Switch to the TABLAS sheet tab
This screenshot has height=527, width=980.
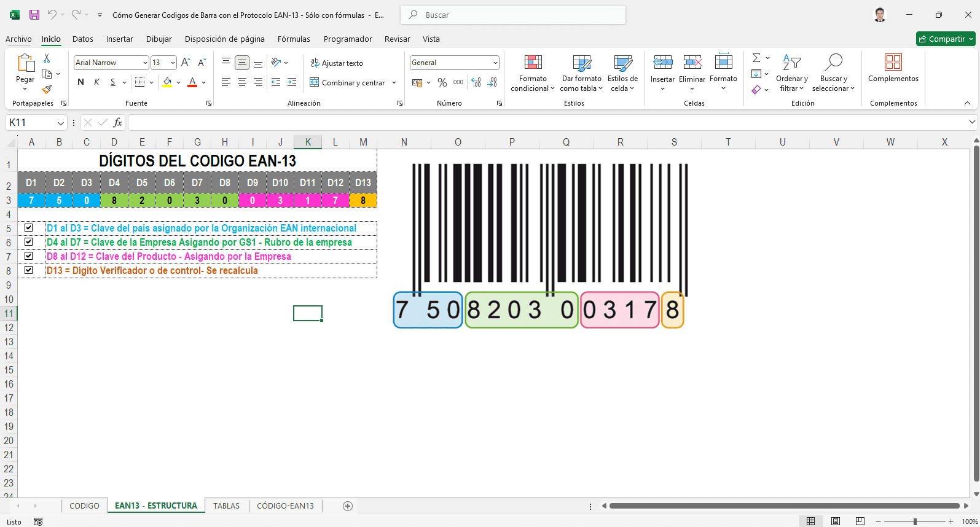click(227, 506)
